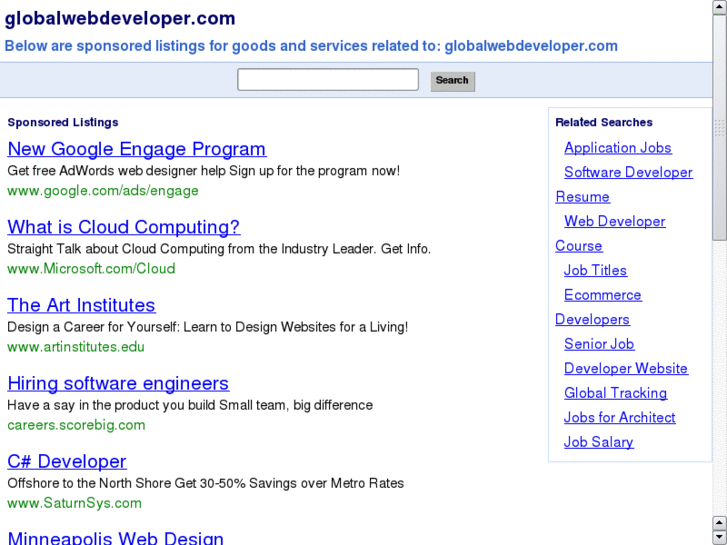Open the Job Titles related search
727x545 pixels.
coord(595,270)
